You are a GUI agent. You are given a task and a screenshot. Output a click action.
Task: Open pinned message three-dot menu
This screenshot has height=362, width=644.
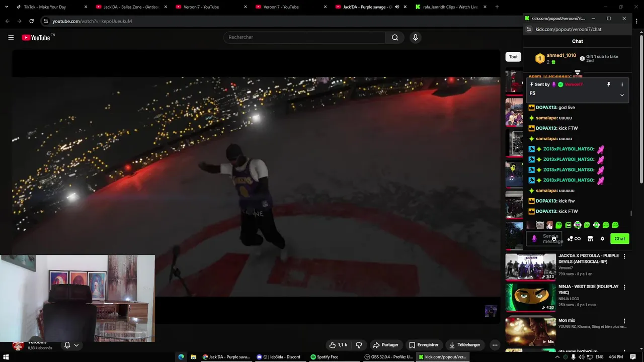coord(622,84)
